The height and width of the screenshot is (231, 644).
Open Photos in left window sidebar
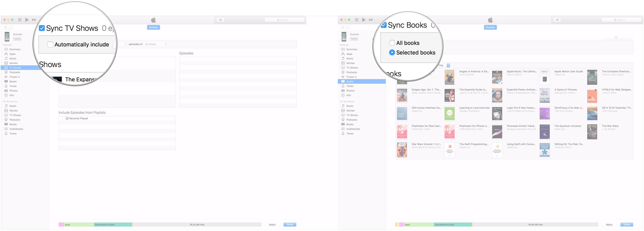[14, 91]
